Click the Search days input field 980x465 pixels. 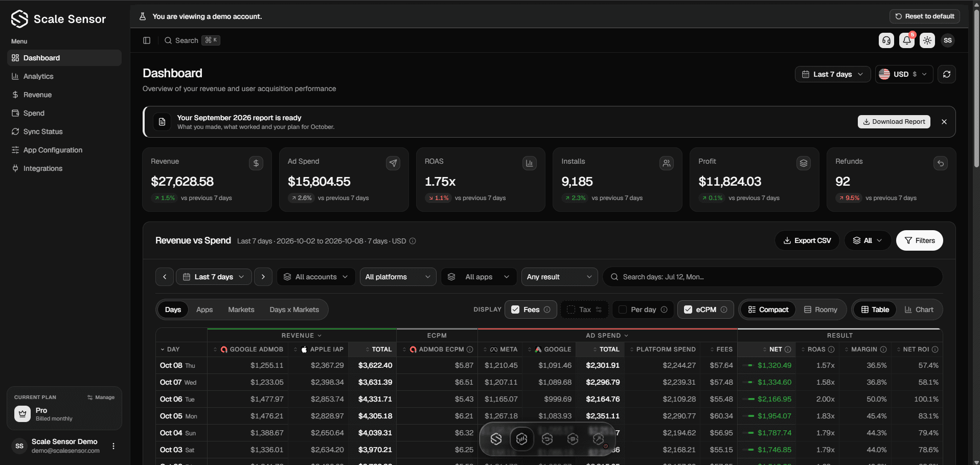click(773, 277)
